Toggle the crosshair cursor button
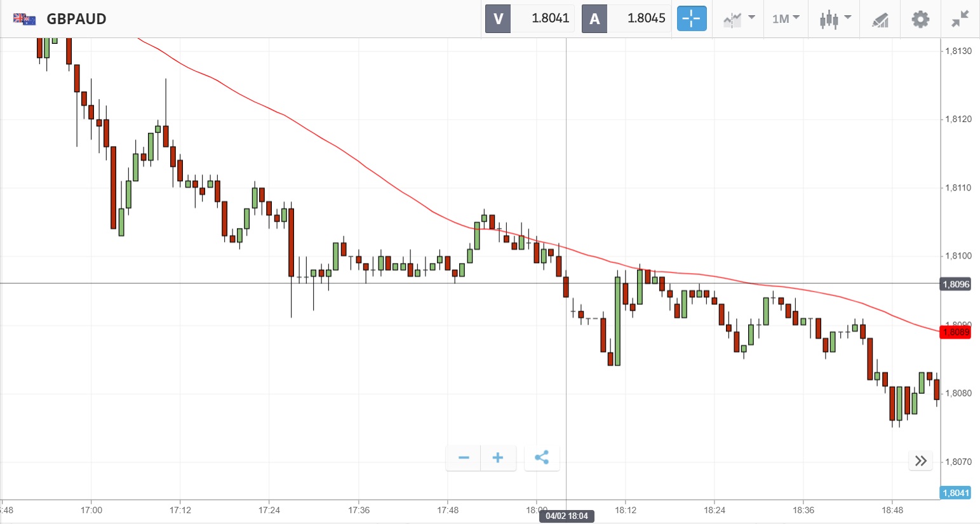The image size is (980, 524). [691, 18]
